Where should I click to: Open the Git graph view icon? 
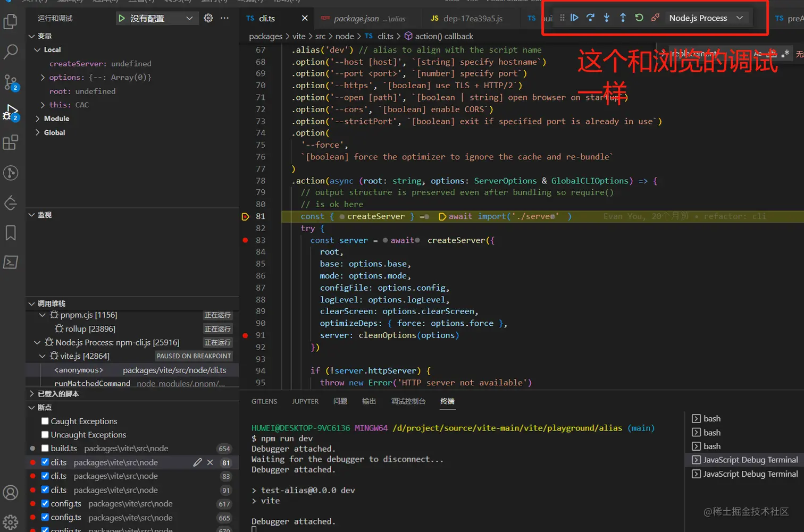(x=11, y=173)
